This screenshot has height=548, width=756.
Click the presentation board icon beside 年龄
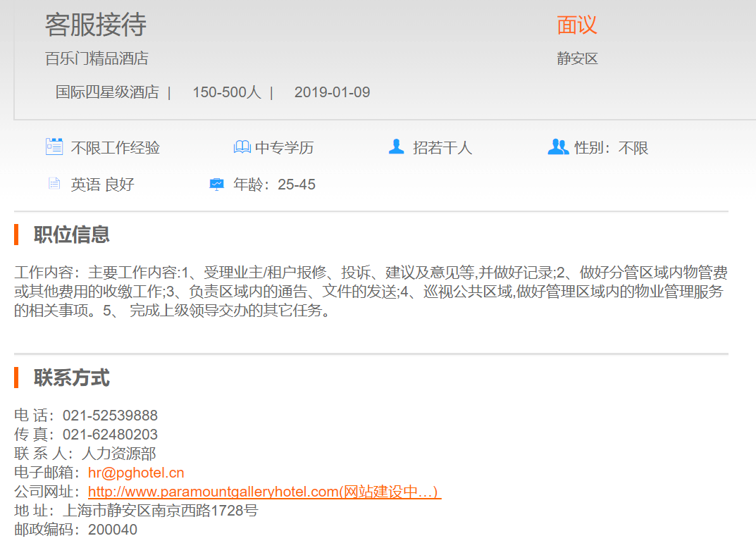(x=216, y=185)
